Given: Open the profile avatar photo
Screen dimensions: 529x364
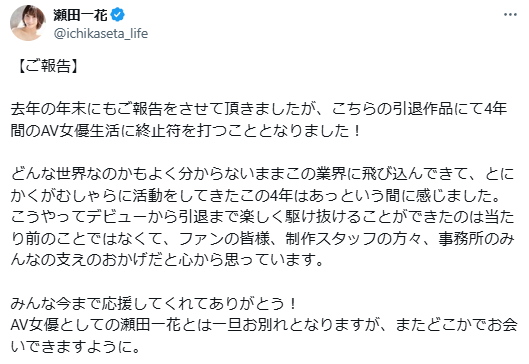Looking at the screenshot, I should coord(28,23).
